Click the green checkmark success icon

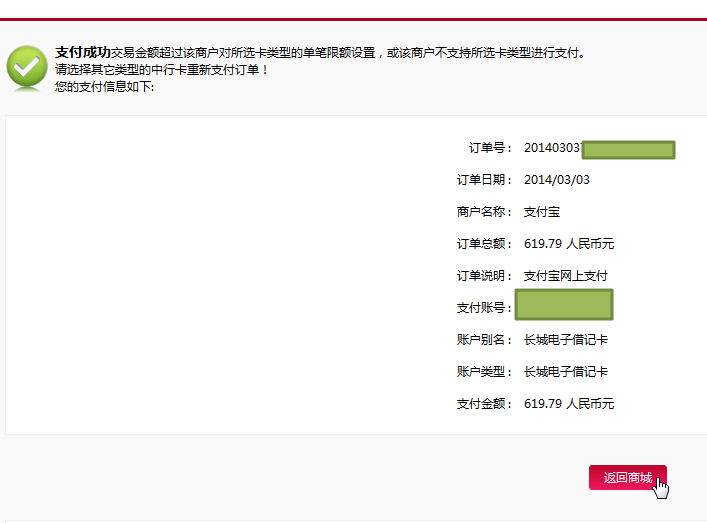[x=26, y=66]
